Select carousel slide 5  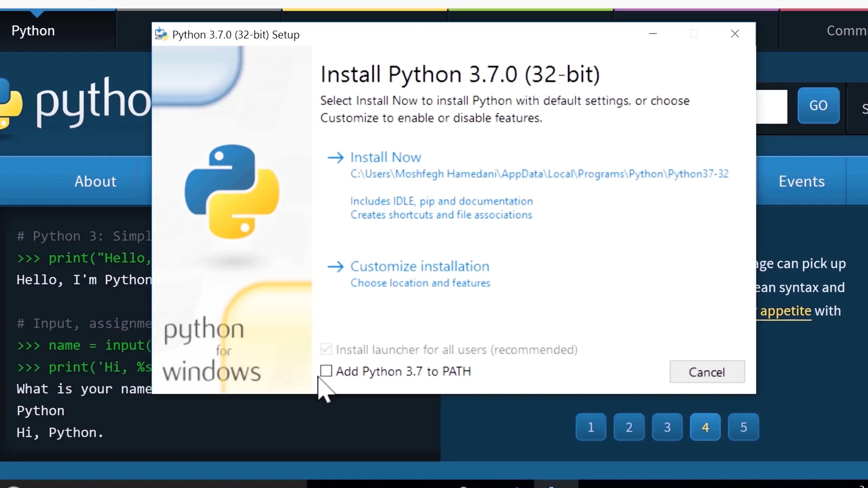[x=743, y=427]
